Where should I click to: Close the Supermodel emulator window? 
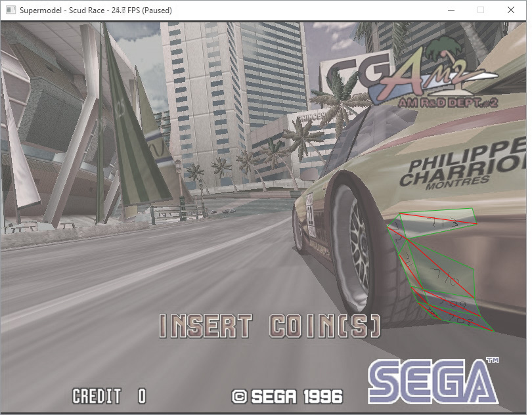click(510, 11)
